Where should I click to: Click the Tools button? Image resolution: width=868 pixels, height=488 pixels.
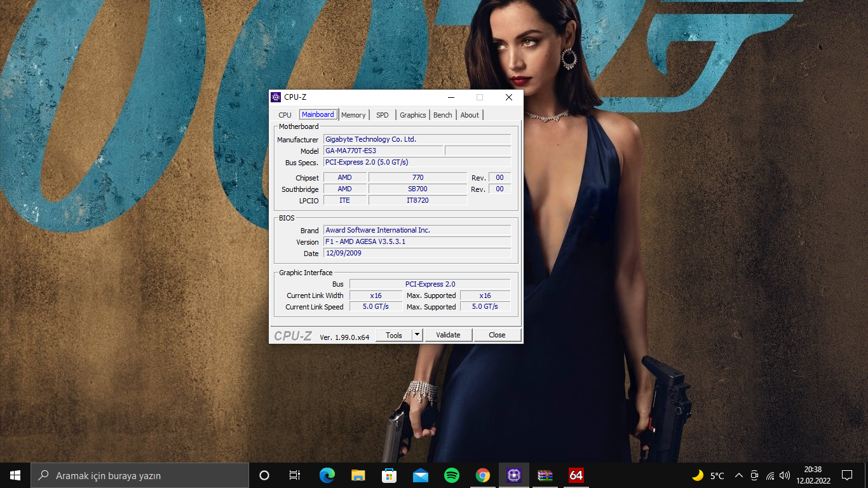click(394, 335)
